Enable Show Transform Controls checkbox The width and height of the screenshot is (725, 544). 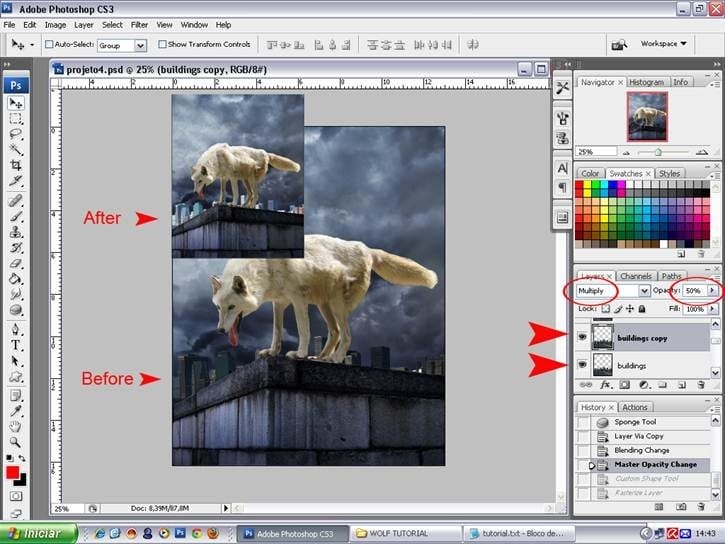click(x=162, y=44)
